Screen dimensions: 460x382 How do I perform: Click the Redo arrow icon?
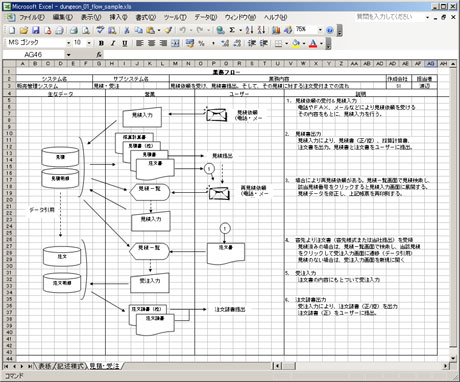pos(200,30)
